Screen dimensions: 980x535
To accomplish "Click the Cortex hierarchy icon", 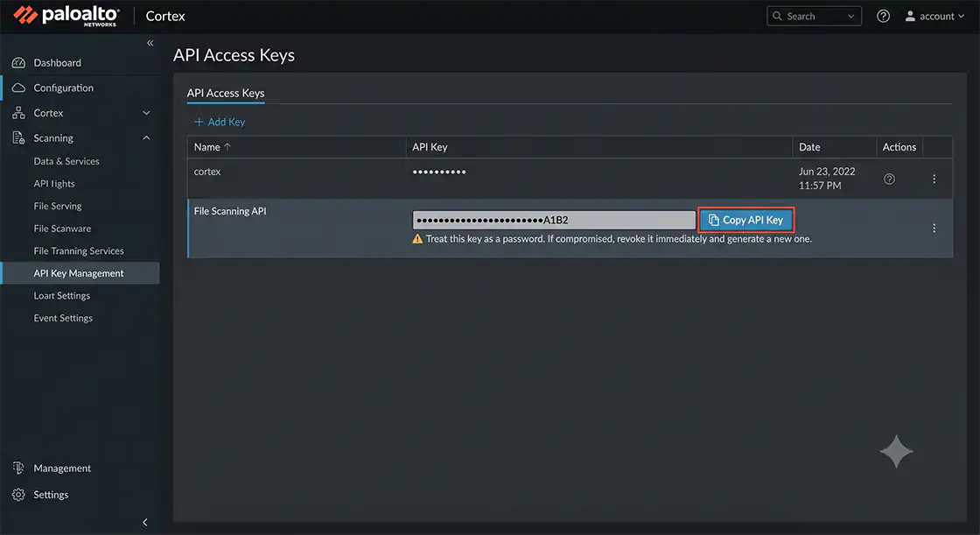I will tap(18, 113).
